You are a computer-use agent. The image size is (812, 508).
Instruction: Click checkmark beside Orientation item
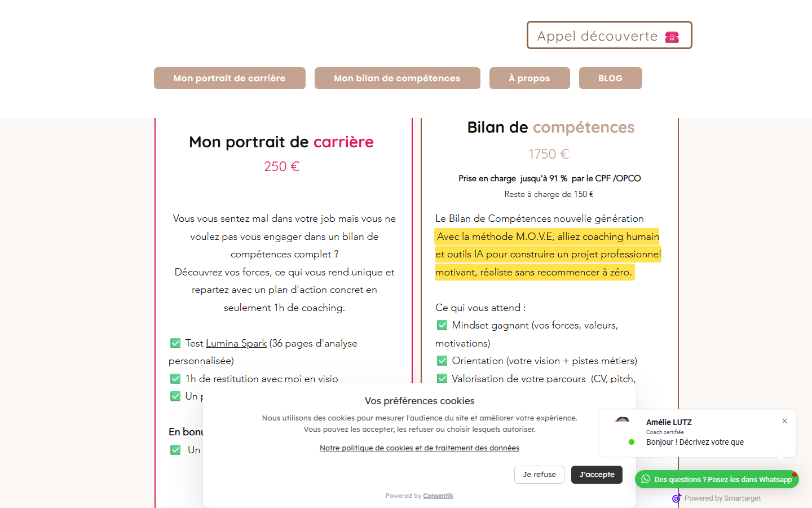coord(442,361)
